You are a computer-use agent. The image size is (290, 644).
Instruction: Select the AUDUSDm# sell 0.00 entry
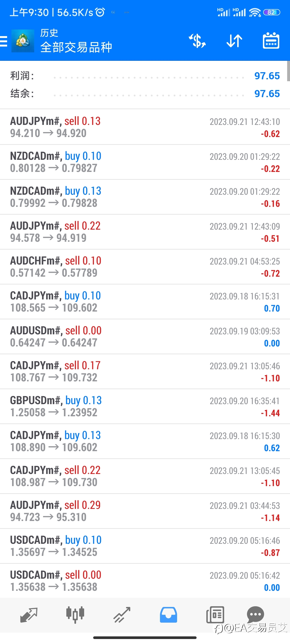(145, 336)
